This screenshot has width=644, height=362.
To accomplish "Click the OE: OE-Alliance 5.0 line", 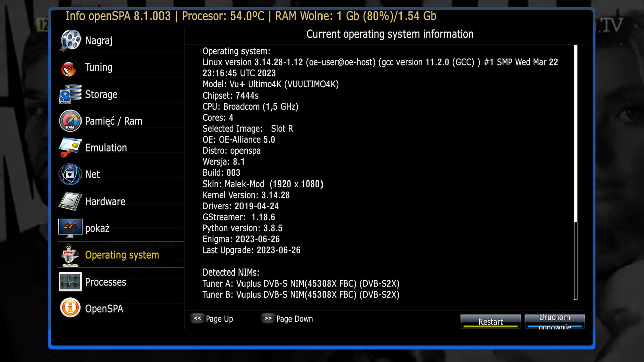I will point(239,139).
